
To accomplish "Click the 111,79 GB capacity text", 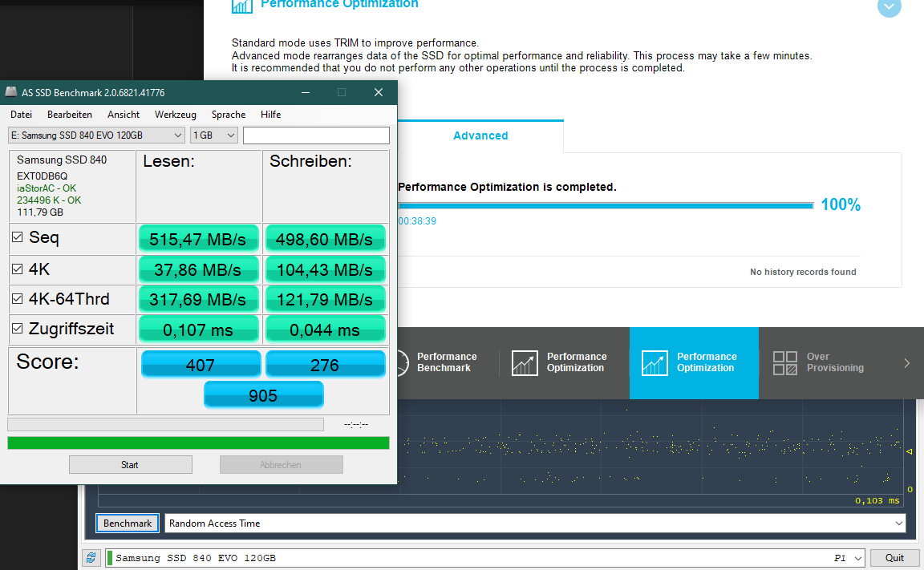I will (x=40, y=212).
